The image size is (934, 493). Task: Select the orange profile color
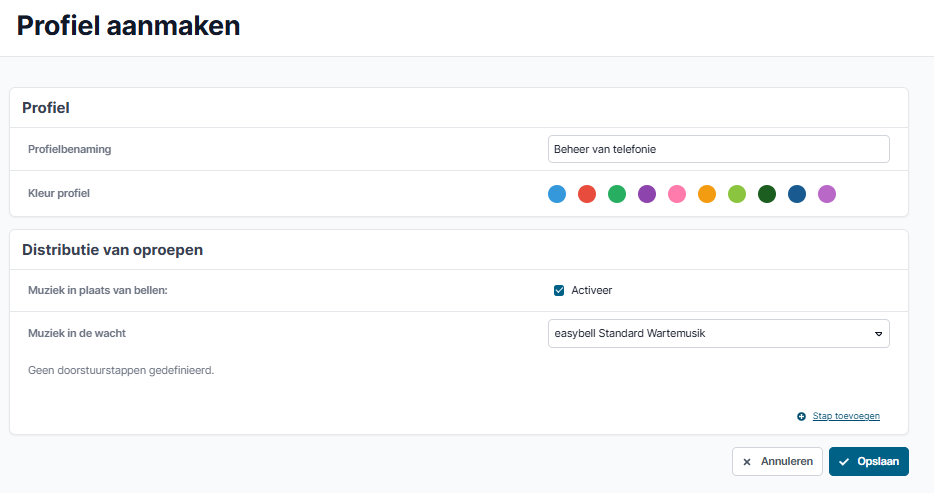(x=707, y=194)
